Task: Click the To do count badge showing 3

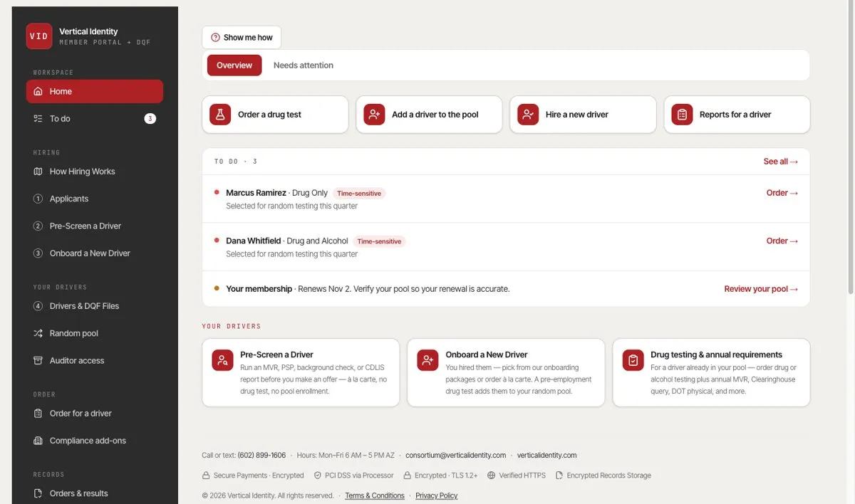Action: tap(150, 119)
